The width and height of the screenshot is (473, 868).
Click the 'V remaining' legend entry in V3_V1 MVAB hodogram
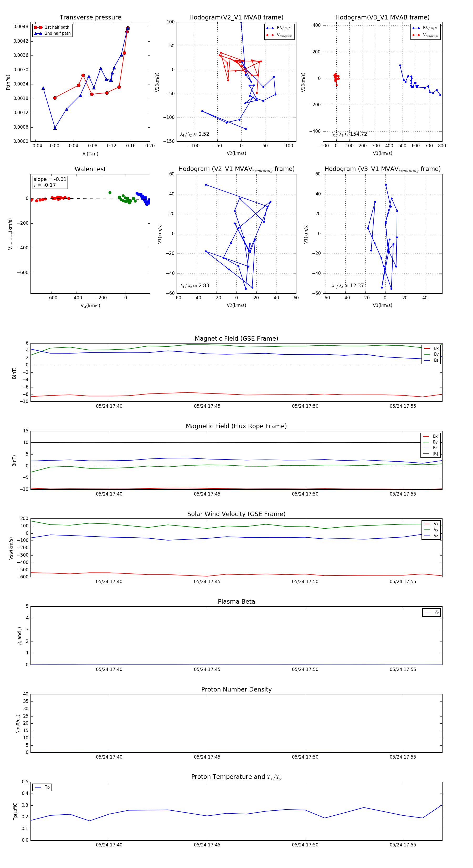click(425, 35)
